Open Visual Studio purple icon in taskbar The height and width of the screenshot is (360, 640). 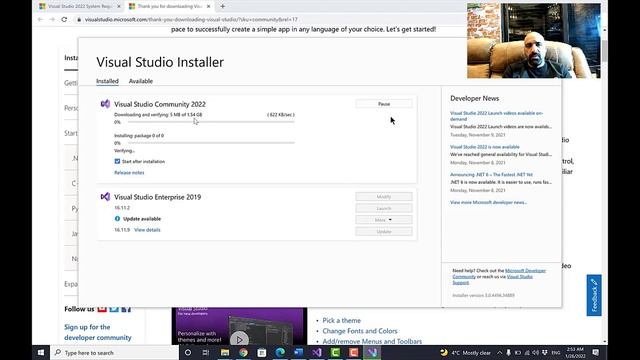317,353
